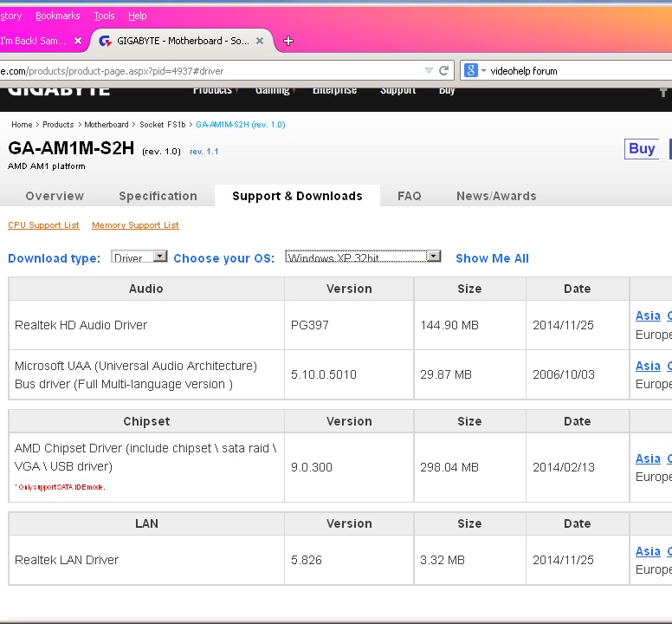Click the "Realtek LAN Driver" text
Viewport: 672px width, 624px height.
[67, 560]
